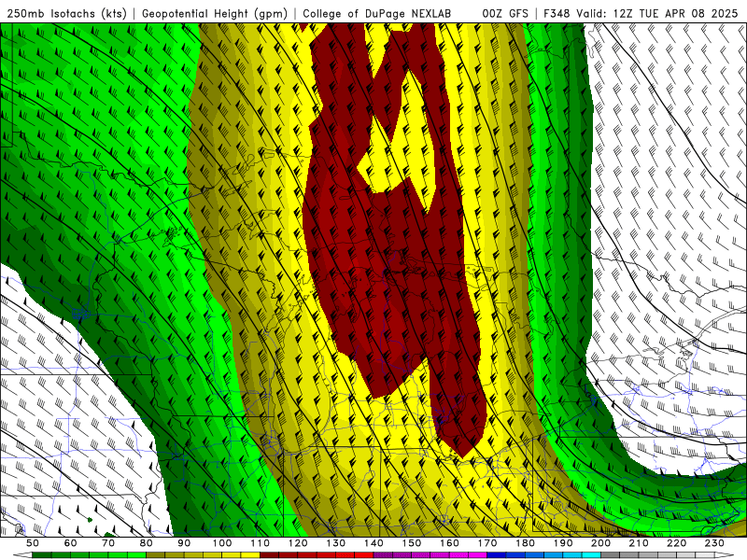Screen dimensions: 747x560
Task: Click the cyan swatch just left of 200
Action: coord(592,555)
